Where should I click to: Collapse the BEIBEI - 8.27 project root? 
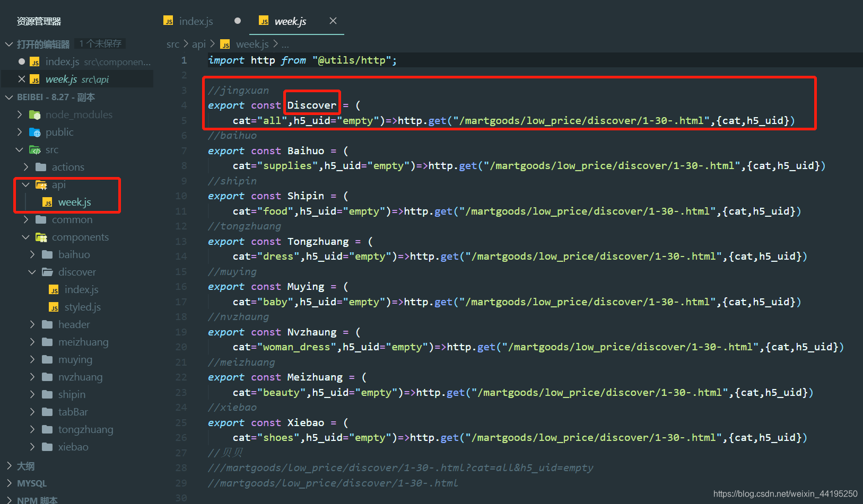(9, 97)
